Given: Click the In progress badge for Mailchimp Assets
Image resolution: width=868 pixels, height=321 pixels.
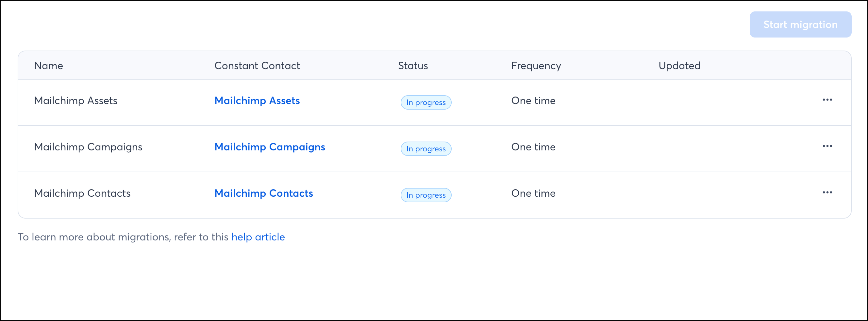Looking at the screenshot, I should click(x=426, y=102).
